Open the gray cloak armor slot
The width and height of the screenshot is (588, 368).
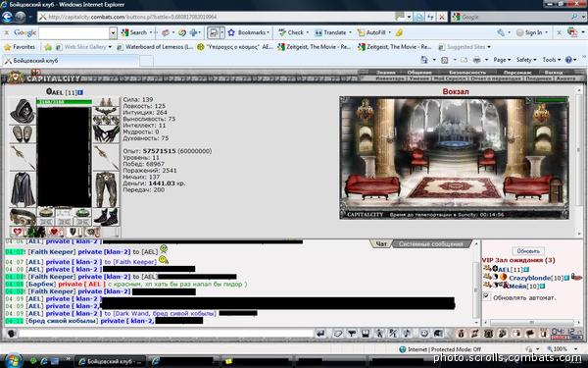23,189
